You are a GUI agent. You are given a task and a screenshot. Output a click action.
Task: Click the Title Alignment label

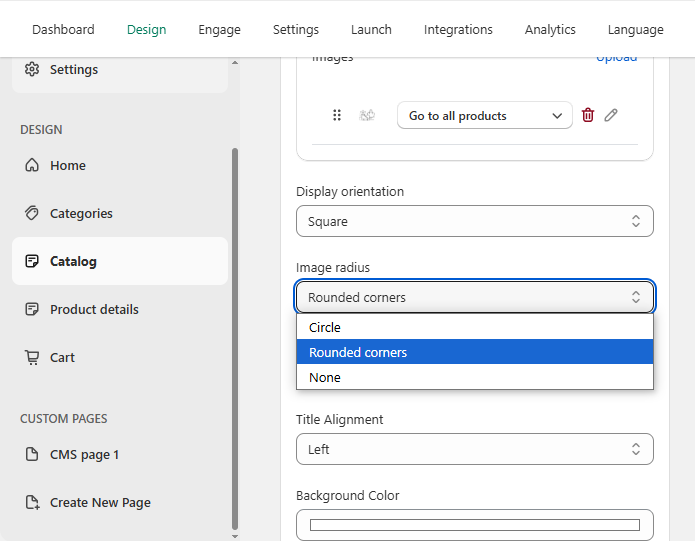tap(340, 419)
